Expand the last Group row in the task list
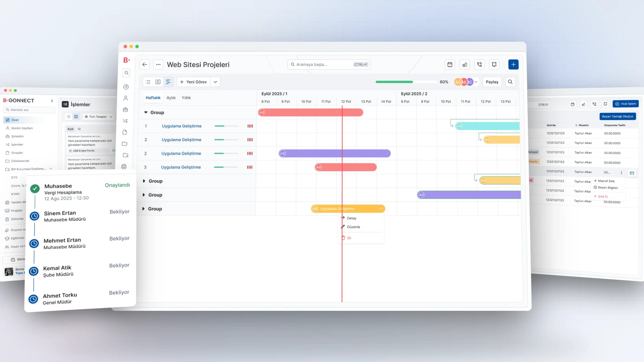This screenshot has height=362, width=644. coord(144,209)
